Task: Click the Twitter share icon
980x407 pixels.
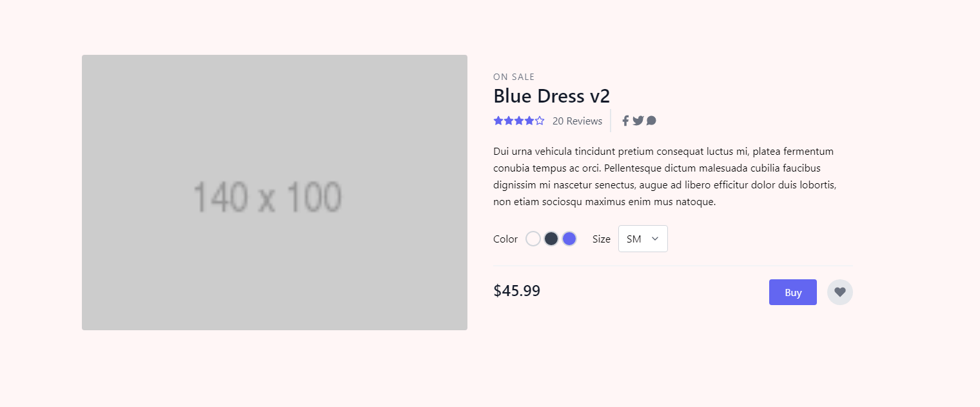Action: click(638, 121)
